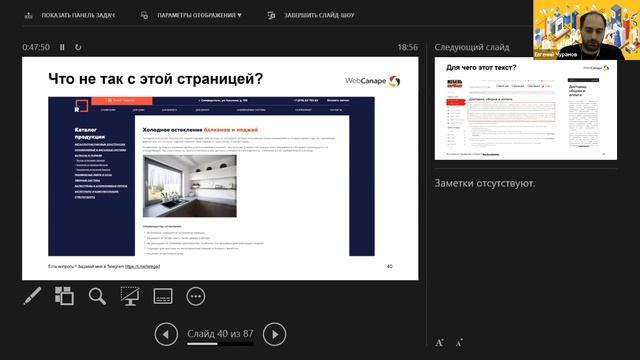The height and width of the screenshot is (360, 640).
Task: Click the current slide 40 view
Action: [x=220, y=168]
